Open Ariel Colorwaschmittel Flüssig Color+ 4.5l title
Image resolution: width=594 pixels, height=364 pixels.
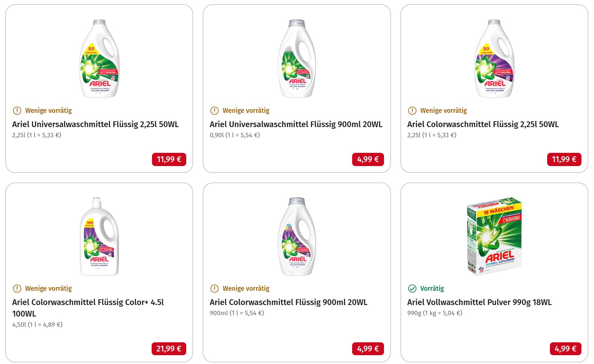88,302
